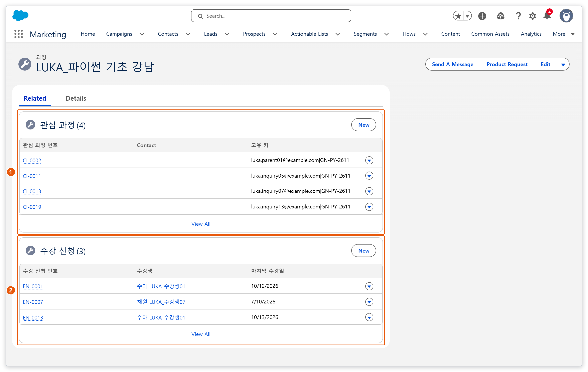View All 수강 신청 records

click(x=201, y=334)
